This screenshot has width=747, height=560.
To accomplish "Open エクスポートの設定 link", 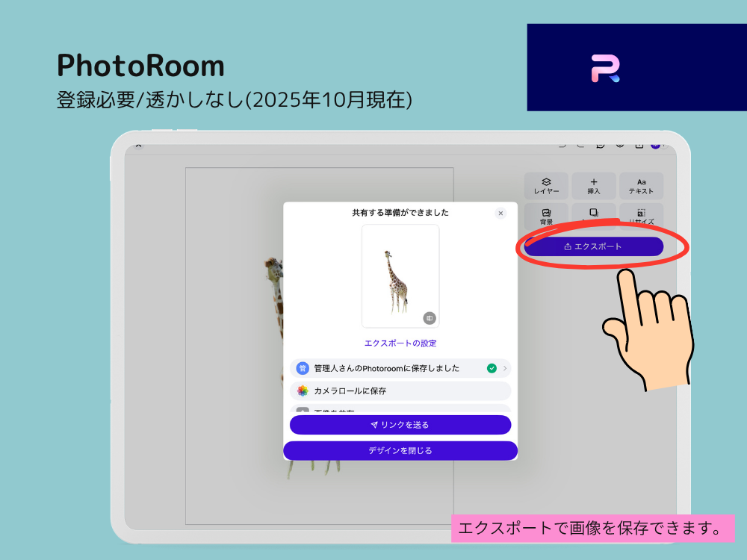I will pyautogui.click(x=400, y=343).
